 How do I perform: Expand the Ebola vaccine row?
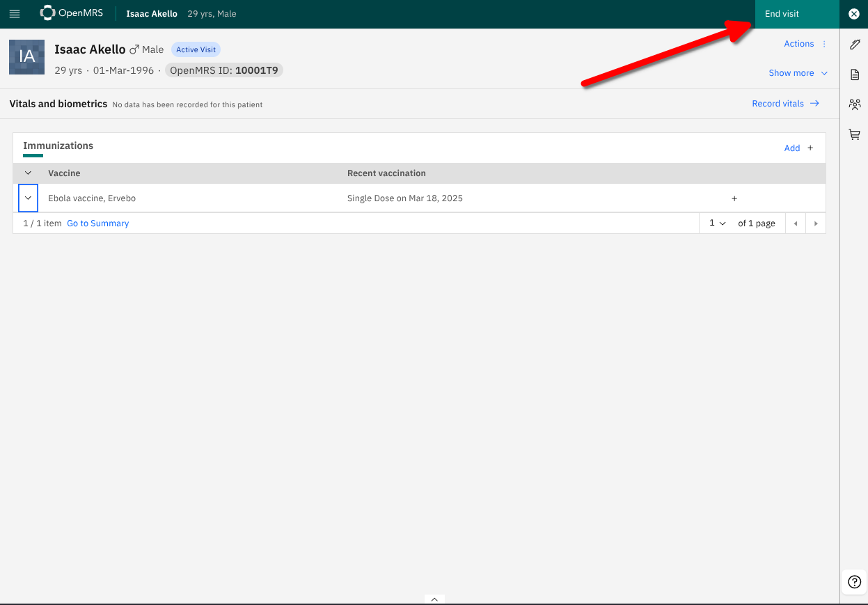coord(28,198)
